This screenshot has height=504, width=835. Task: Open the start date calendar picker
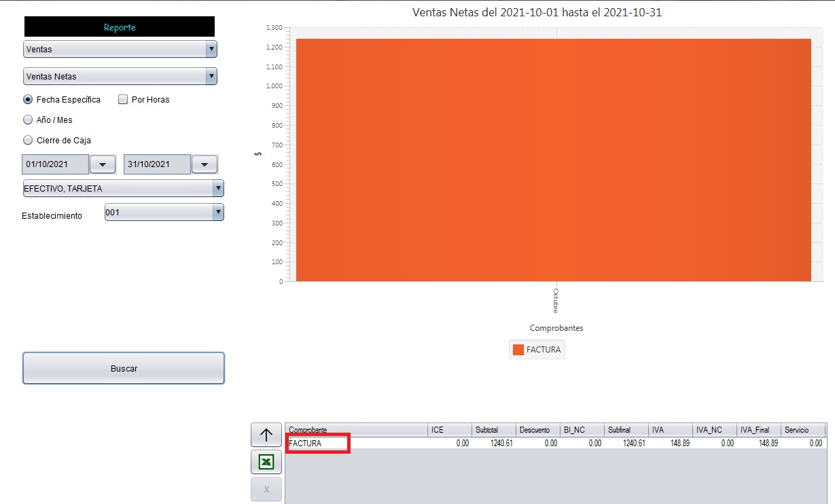coord(103,164)
